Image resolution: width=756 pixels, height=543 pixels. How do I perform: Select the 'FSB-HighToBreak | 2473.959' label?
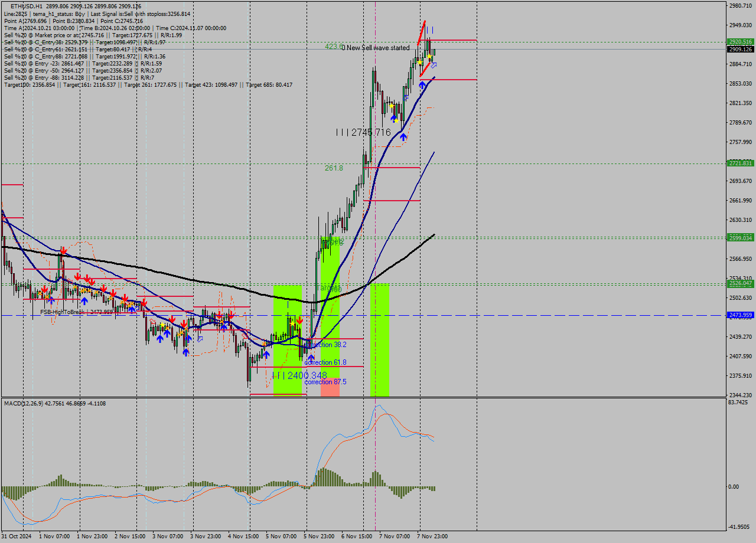[76, 312]
